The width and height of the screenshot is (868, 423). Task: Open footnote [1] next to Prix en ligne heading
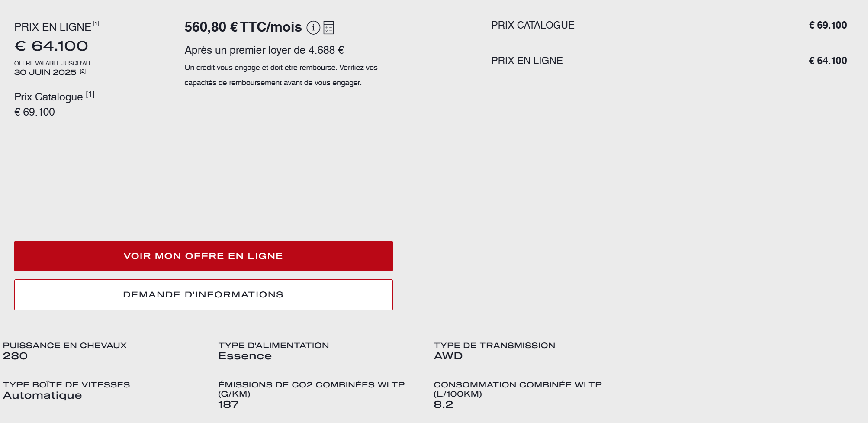pyautogui.click(x=96, y=24)
